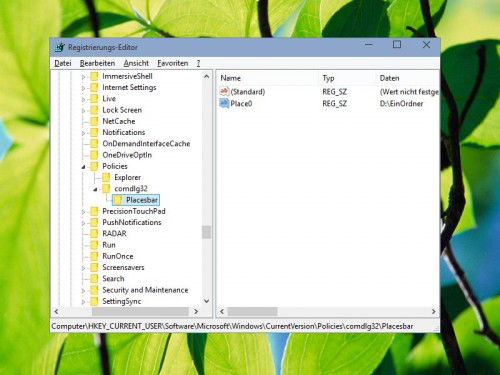The width and height of the screenshot is (500, 375).
Task: Click the registry path in status bar
Action: 232,326
